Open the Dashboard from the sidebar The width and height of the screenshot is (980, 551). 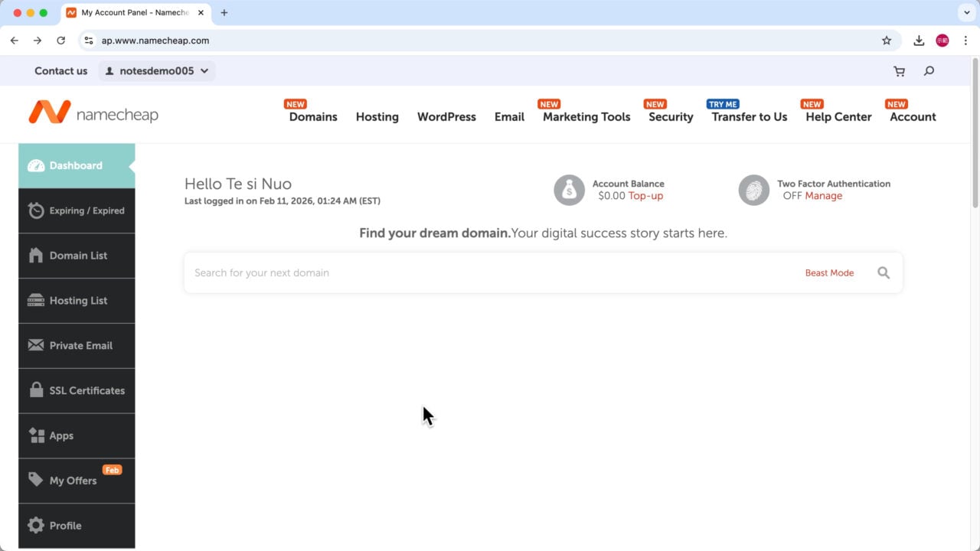point(75,165)
